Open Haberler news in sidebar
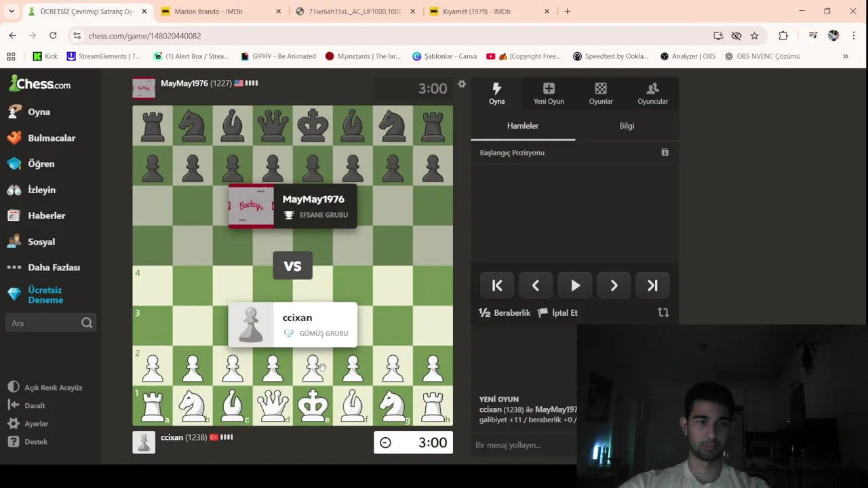 pyautogui.click(x=46, y=216)
